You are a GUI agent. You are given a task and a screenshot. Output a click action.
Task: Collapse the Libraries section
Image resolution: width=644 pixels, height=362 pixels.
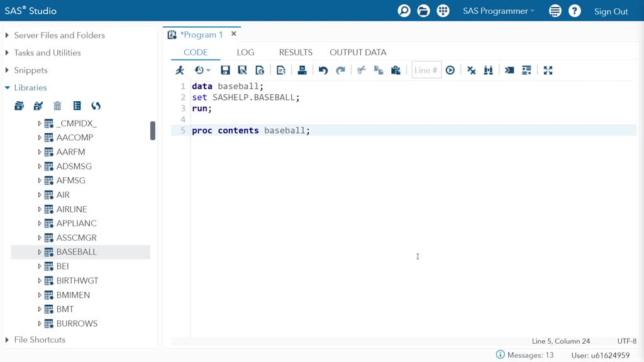pos(8,88)
